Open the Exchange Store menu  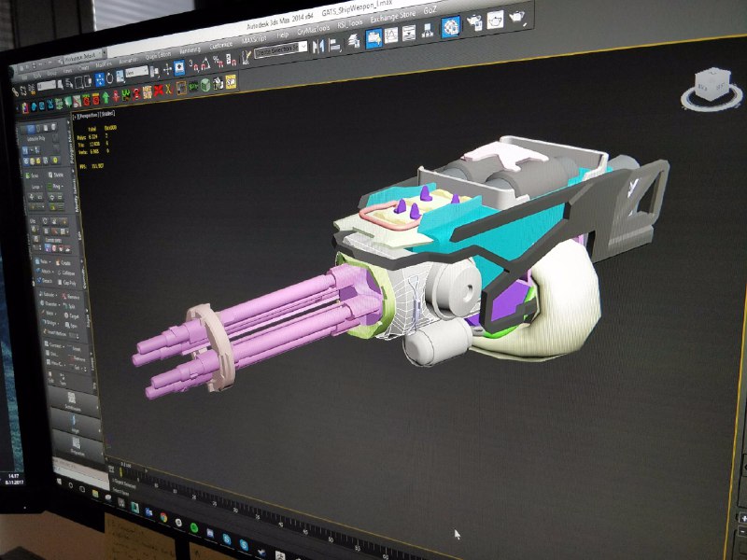(393, 17)
